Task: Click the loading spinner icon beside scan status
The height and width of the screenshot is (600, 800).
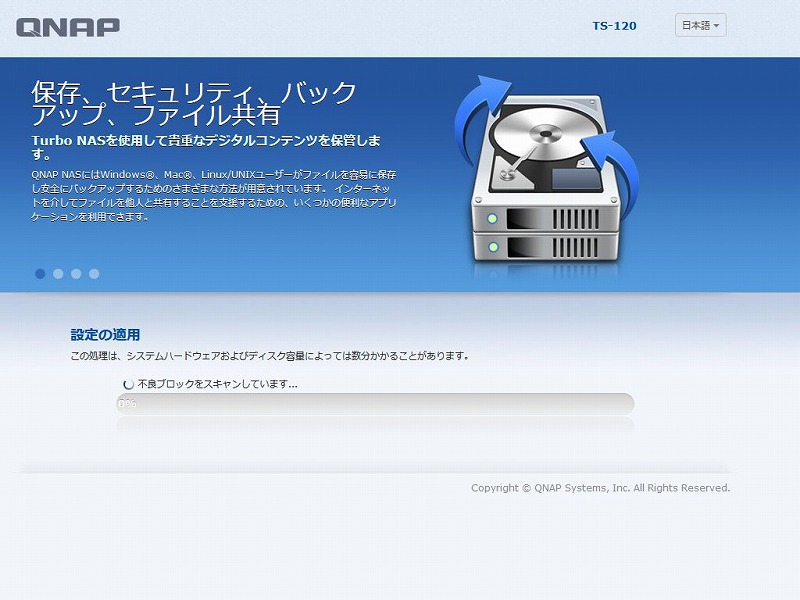Action: (x=129, y=384)
